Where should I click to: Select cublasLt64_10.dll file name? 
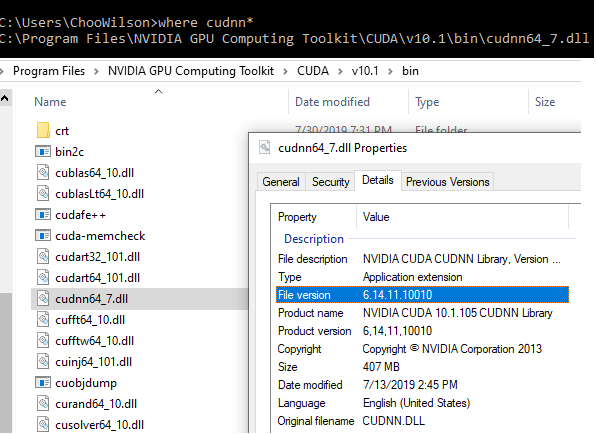click(100, 194)
